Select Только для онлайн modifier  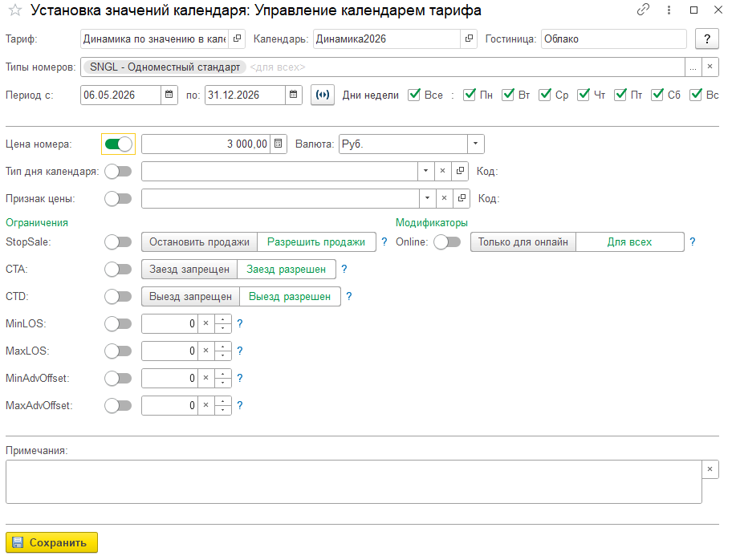tap(523, 241)
